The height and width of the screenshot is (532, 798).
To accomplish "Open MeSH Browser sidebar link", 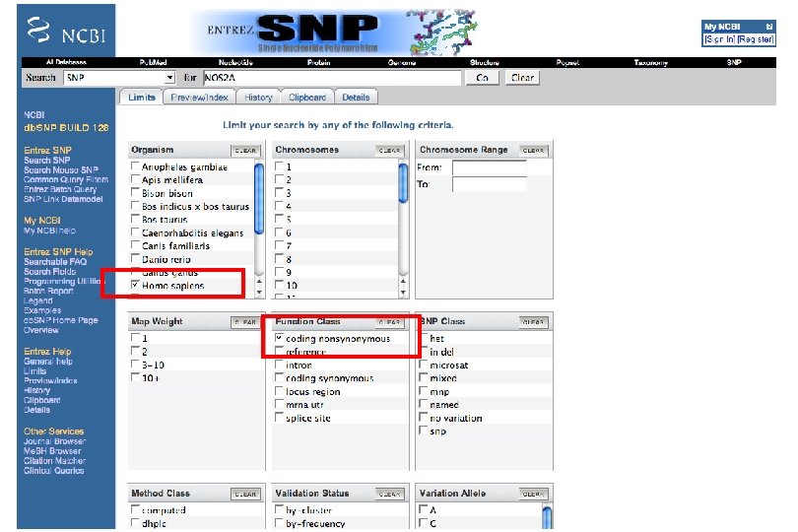I will [52, 451].
